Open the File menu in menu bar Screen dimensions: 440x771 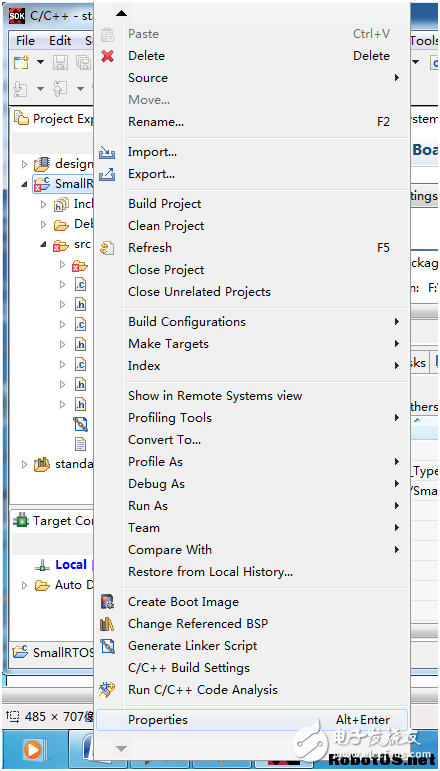25,41
